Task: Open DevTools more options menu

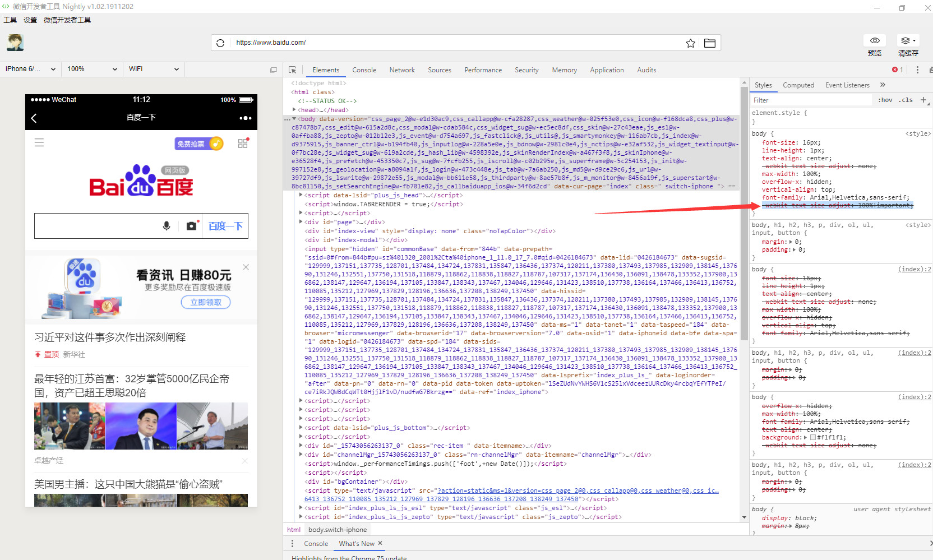Action: coord(917,70)
